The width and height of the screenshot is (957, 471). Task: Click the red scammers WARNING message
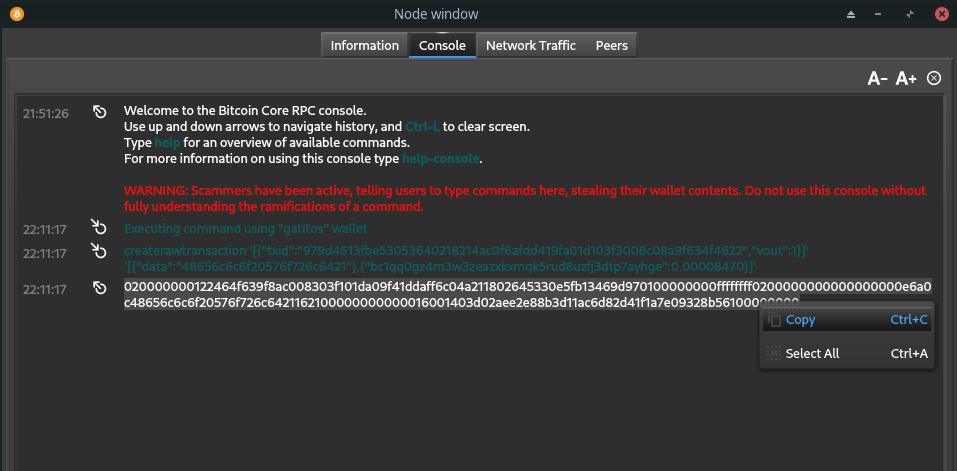point(525,198)
